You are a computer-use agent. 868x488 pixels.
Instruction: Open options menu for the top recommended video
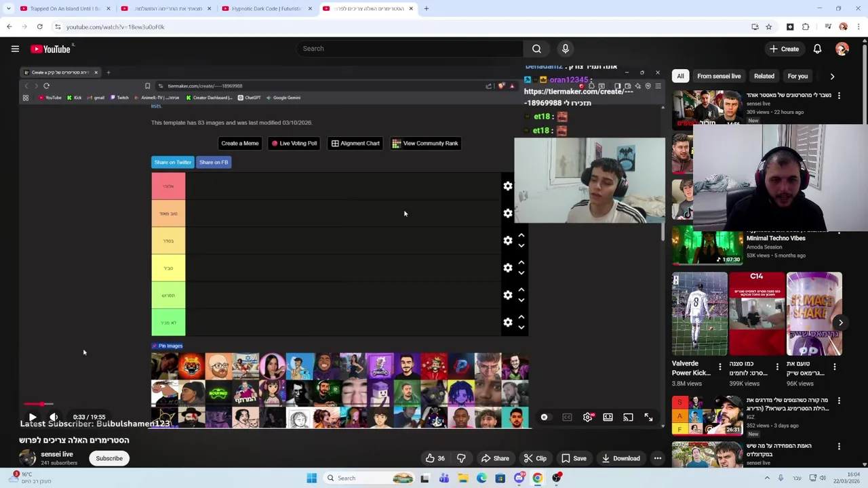tap(839, 96)
